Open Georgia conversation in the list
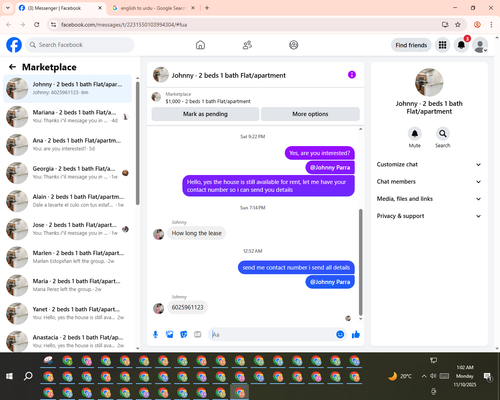This screenshot has width=500, height=400. [68, 173]
